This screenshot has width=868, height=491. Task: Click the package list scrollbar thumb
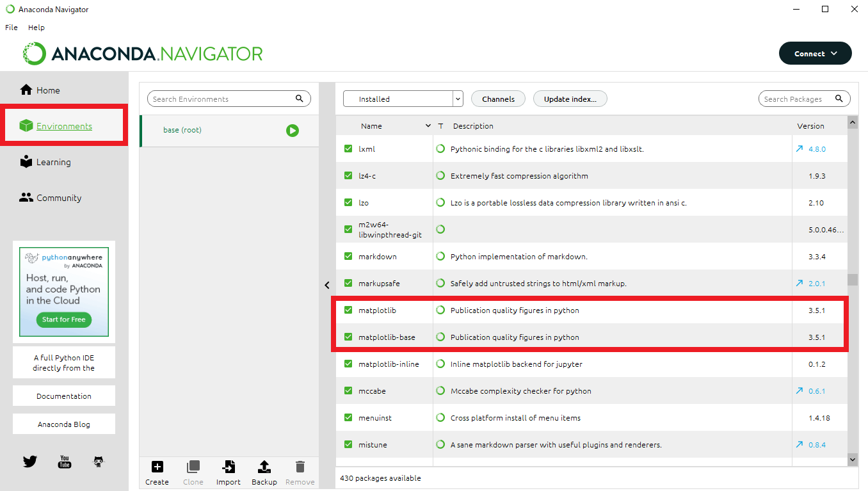coord(853,280)
